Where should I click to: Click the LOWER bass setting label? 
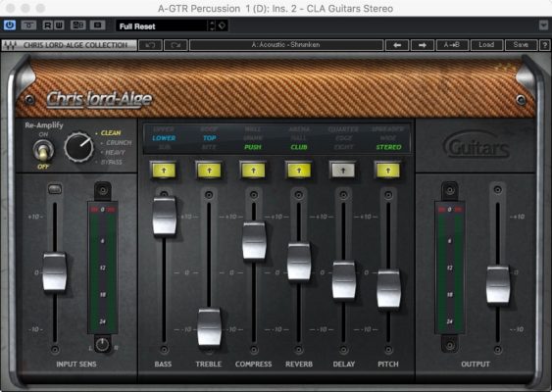pos(164,138)
